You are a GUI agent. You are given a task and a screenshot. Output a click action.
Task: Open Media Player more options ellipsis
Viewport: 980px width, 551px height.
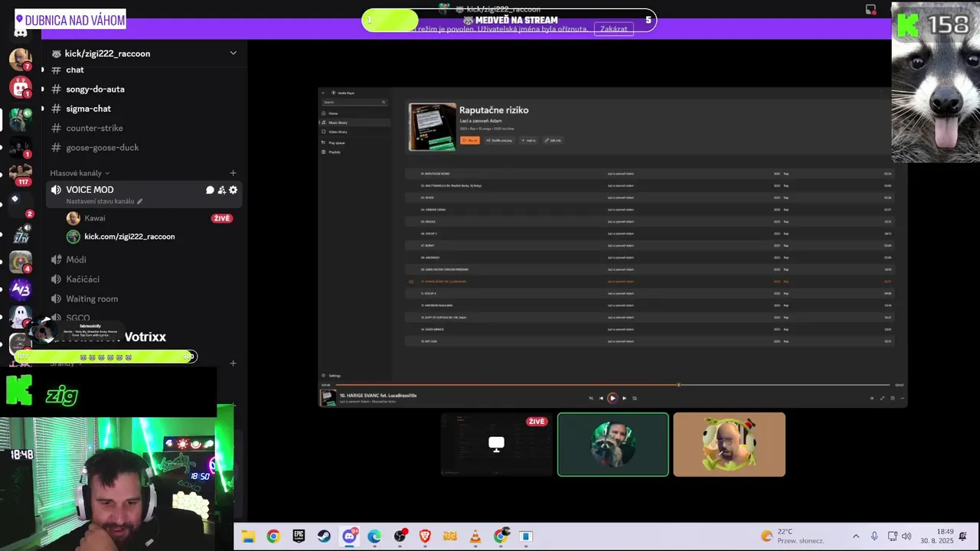(x=903, y=398)
